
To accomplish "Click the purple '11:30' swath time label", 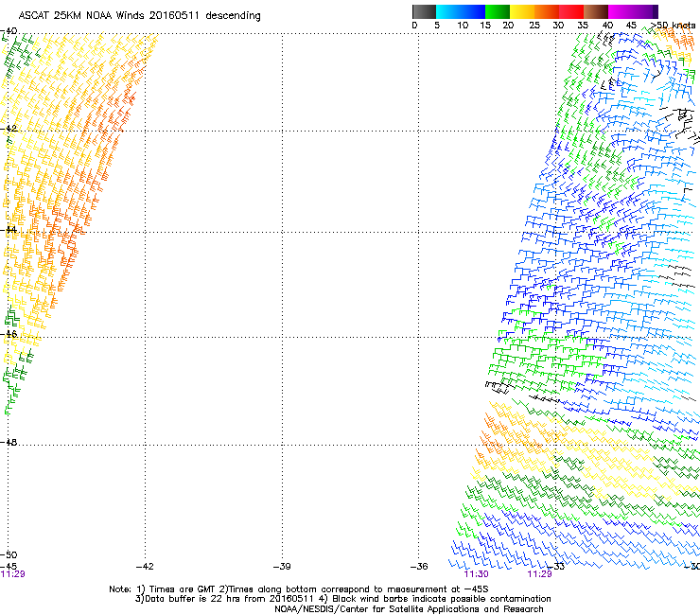I will 476,574.
